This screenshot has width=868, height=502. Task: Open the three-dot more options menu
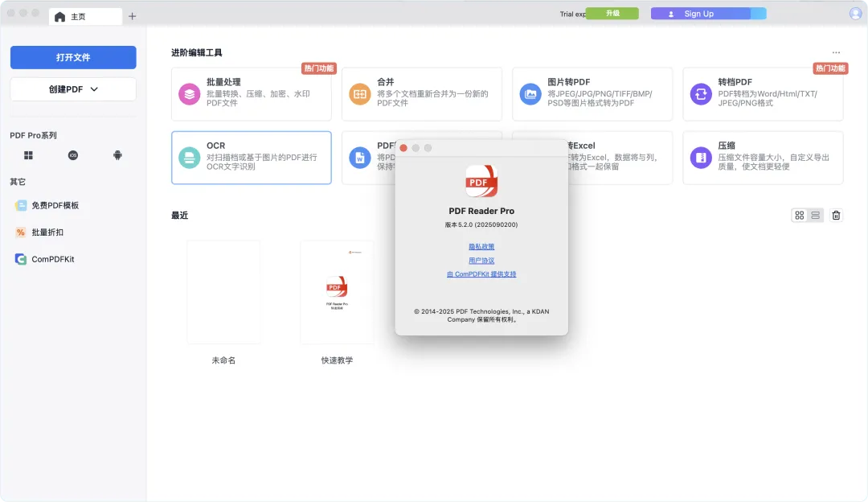pos(836,52)
